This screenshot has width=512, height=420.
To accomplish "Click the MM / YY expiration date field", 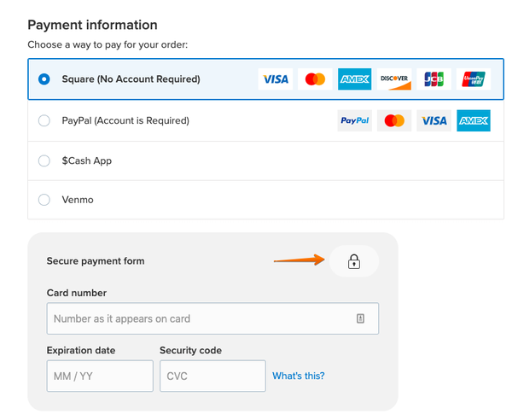I will pyautogui.click(x=100, y=376).
